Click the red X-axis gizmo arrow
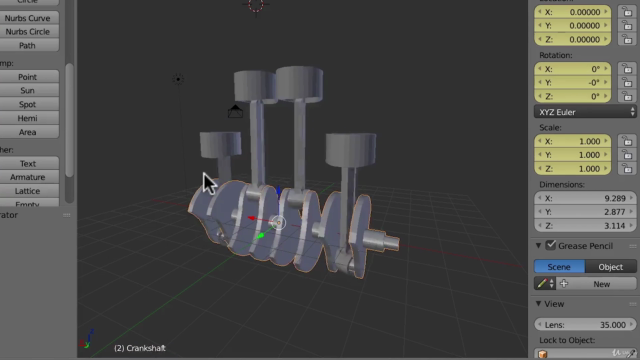640x360 pixels. 251,218
